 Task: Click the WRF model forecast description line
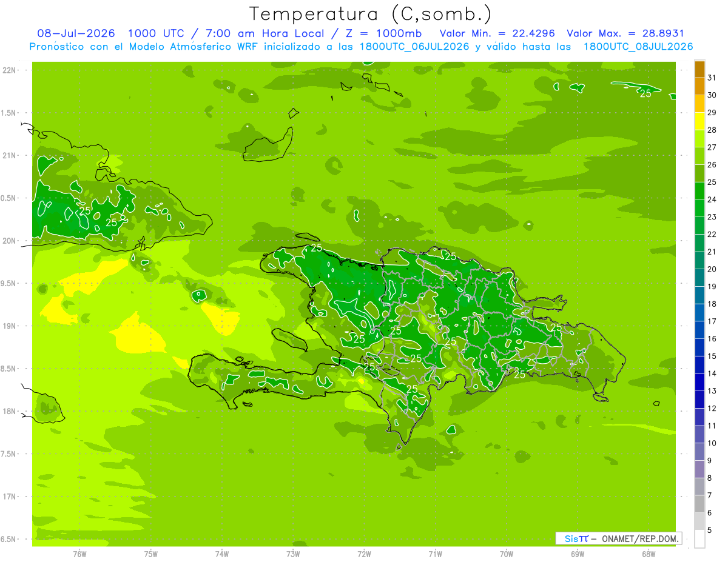click(361, 47)
